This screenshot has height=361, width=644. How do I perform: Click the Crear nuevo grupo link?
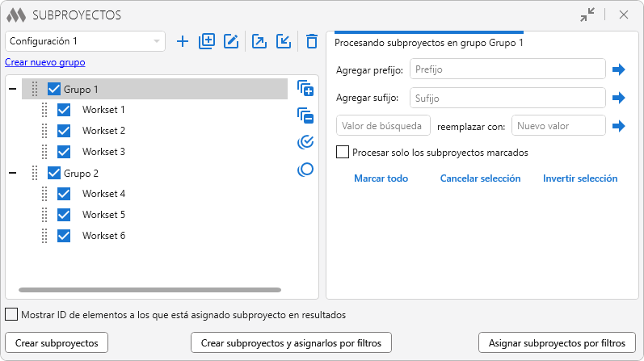pyautogui.click(x=45, y=62)
